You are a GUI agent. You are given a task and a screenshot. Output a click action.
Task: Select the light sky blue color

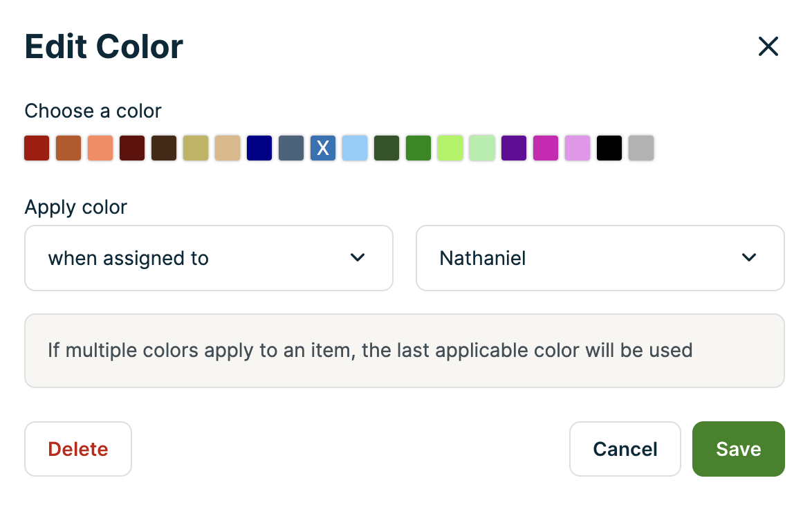click(355, 147)
